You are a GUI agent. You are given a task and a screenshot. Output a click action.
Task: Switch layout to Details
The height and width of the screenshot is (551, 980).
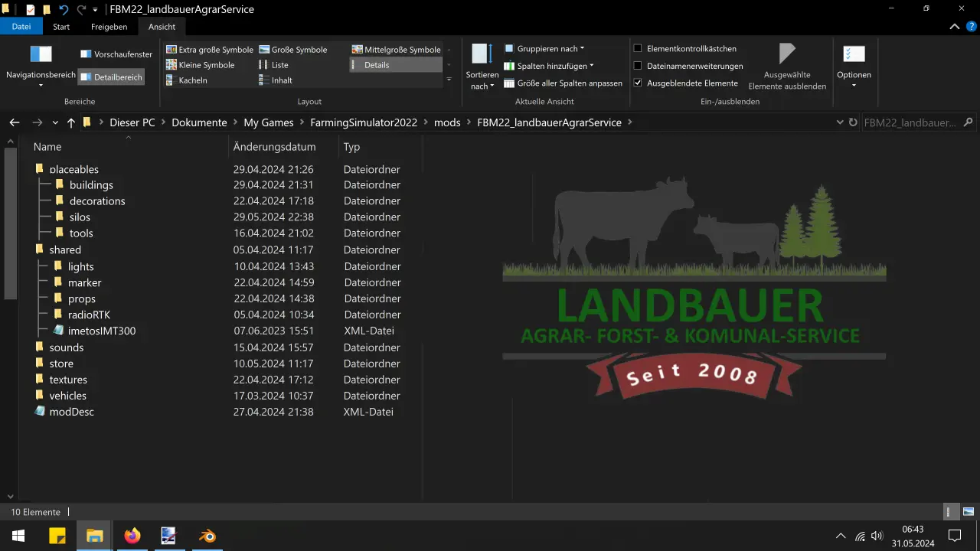click(x=396, y=65)
